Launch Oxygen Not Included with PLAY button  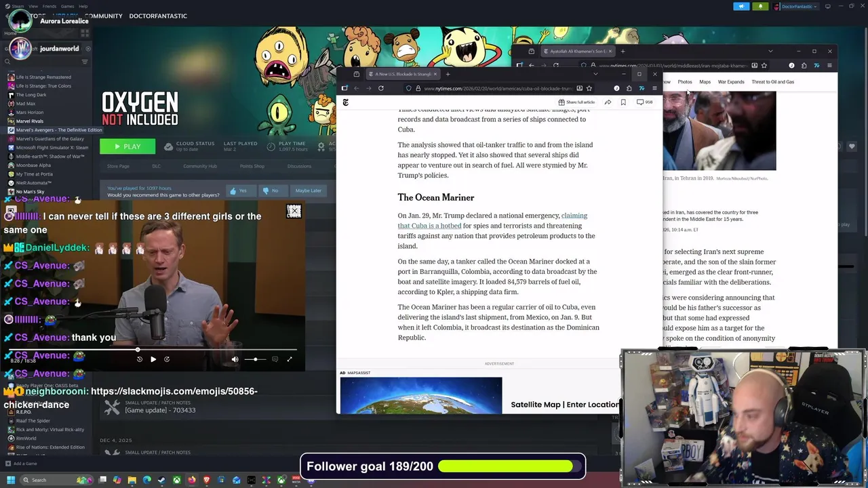(x=127, y=146)
